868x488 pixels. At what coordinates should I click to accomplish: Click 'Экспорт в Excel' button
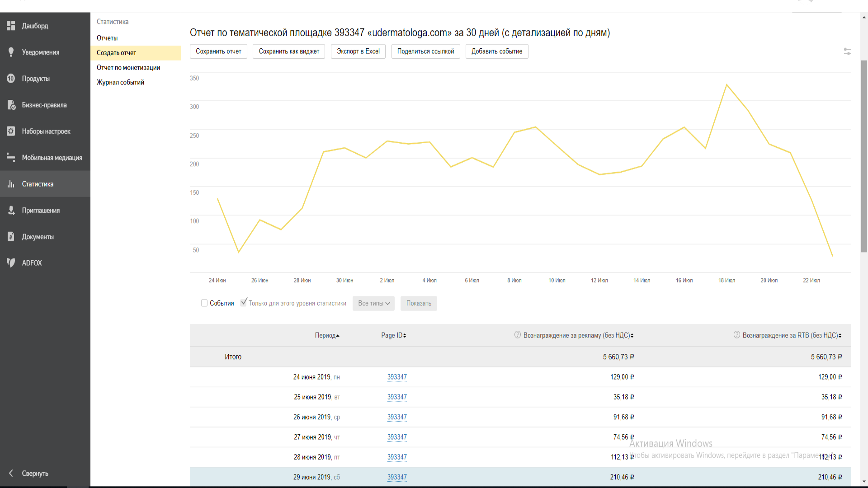point(358,52)
